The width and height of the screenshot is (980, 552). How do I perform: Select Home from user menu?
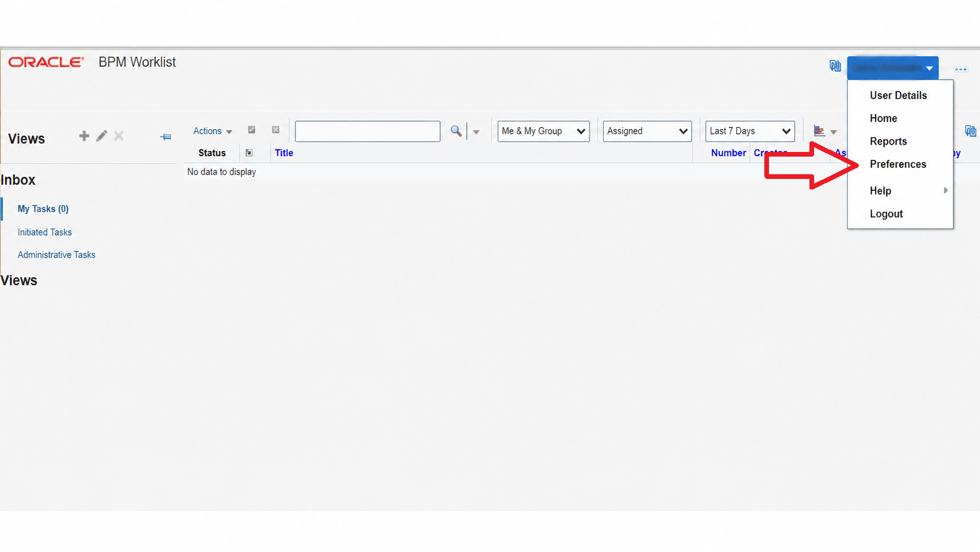click(x=883, y=118)
